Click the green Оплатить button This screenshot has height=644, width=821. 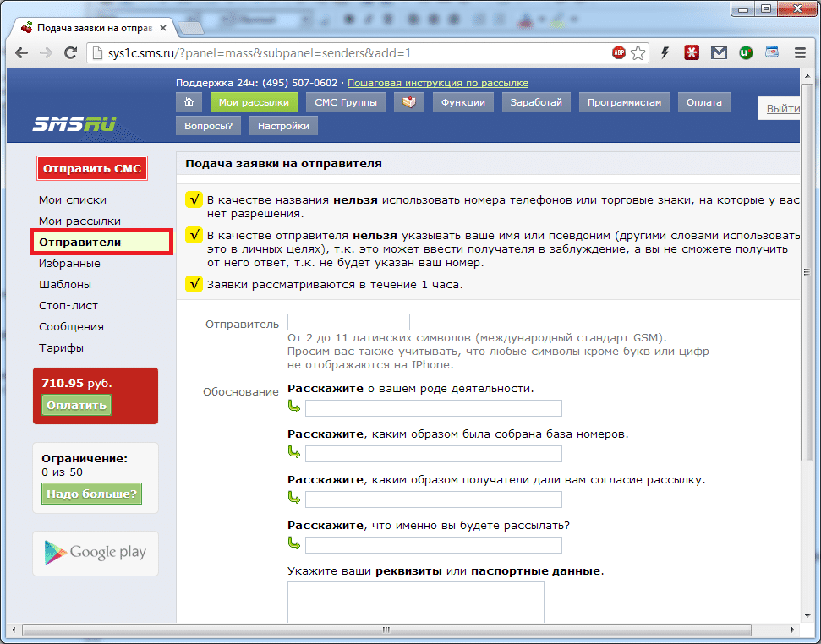(76, 405)
